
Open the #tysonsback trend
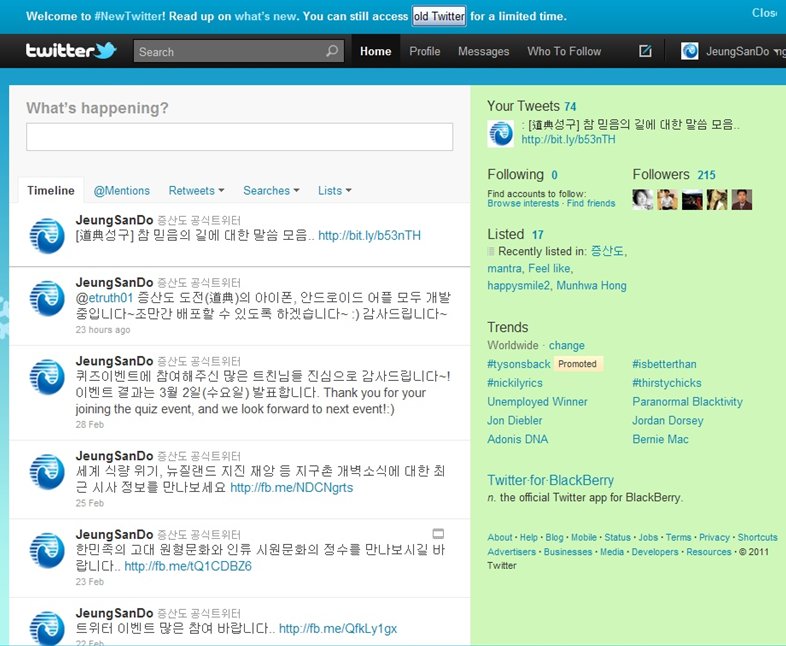[x=519, y=364]
